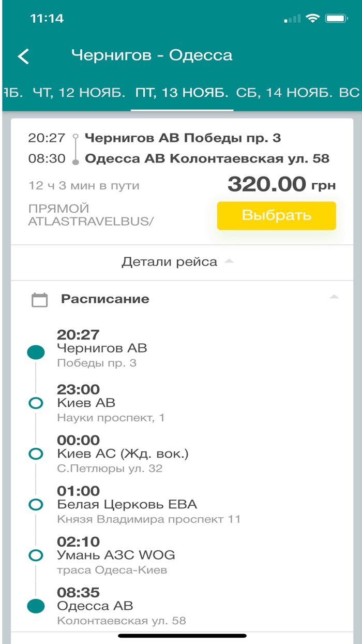This screenshot has width=362, height=644.
Task: Select the arrival stop marker for Одесса АВ
Action: [x=36, y=605]
